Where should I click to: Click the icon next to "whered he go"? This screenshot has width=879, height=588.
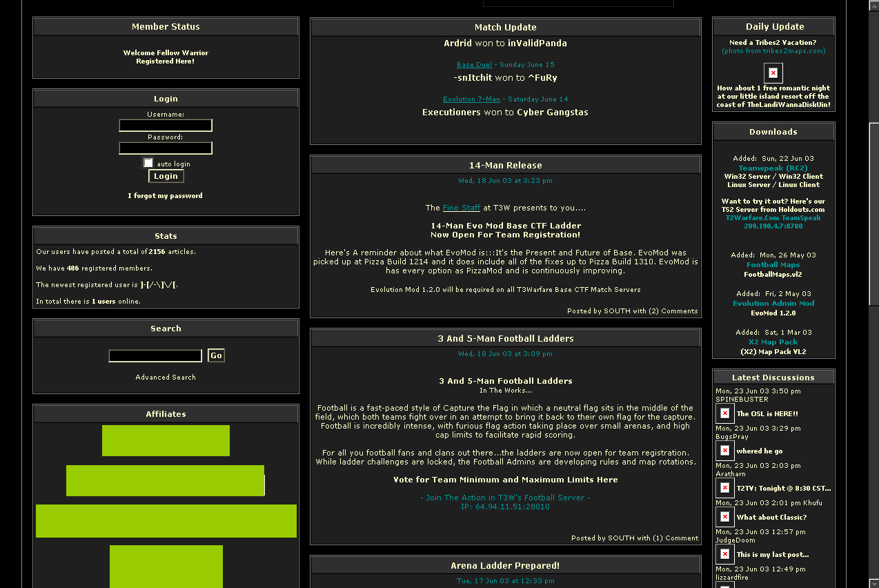click(x=725, y=451)
